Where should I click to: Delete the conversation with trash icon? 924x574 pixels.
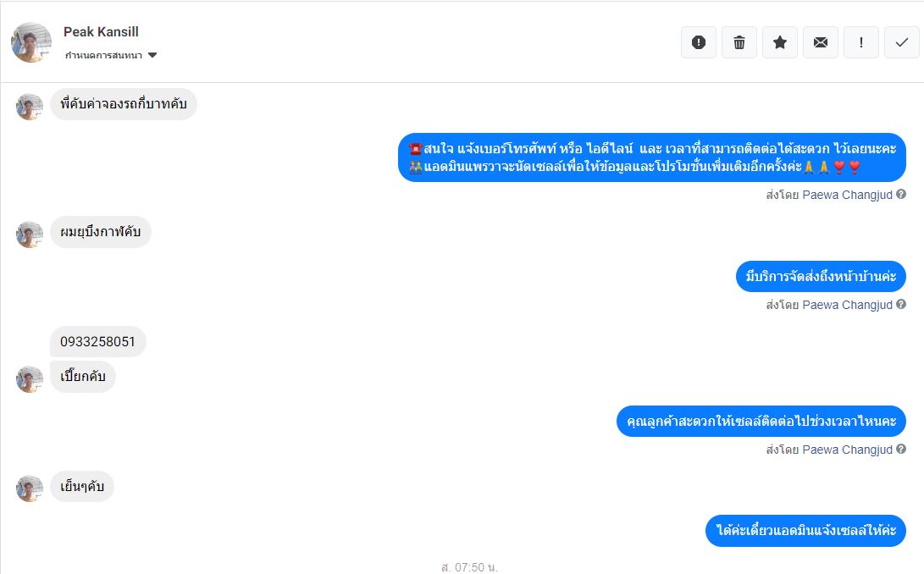coord(739,42)
